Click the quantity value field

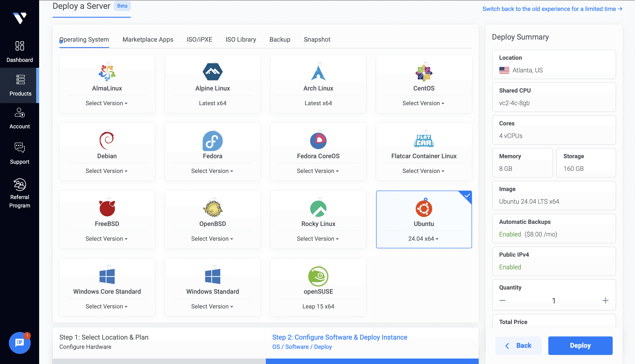(554, 300)
